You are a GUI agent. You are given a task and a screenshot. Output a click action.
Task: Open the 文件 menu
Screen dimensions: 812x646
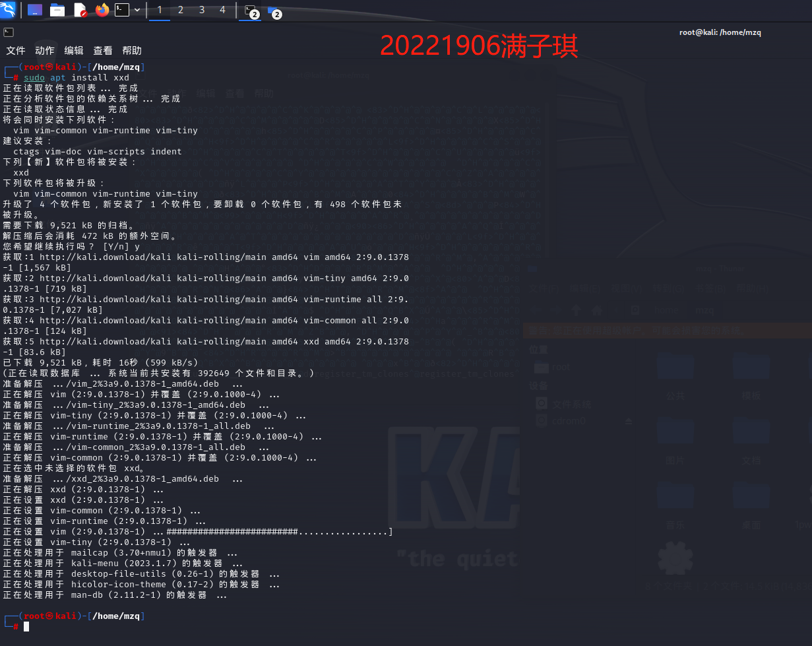(x=16, y=50)
